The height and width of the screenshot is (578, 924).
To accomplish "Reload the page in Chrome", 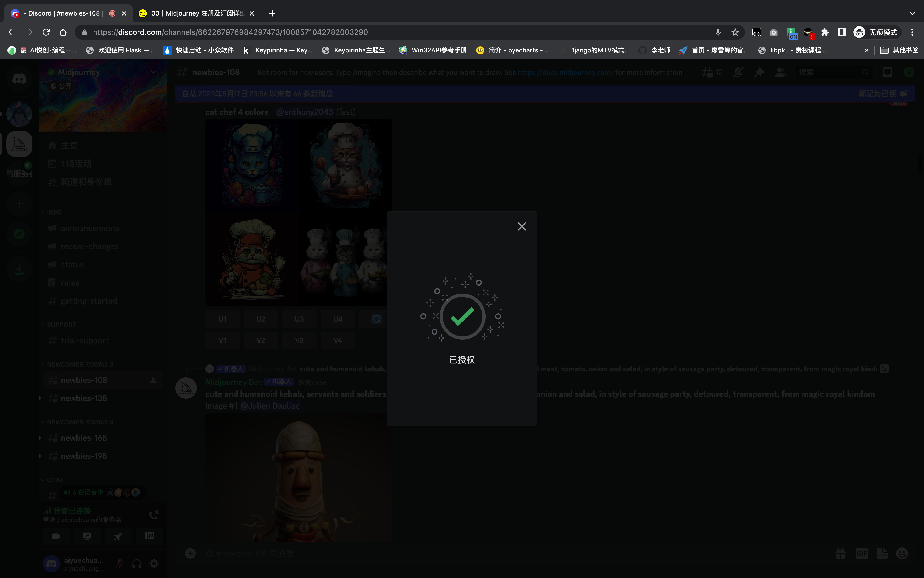I will click(x=46, y=32).
